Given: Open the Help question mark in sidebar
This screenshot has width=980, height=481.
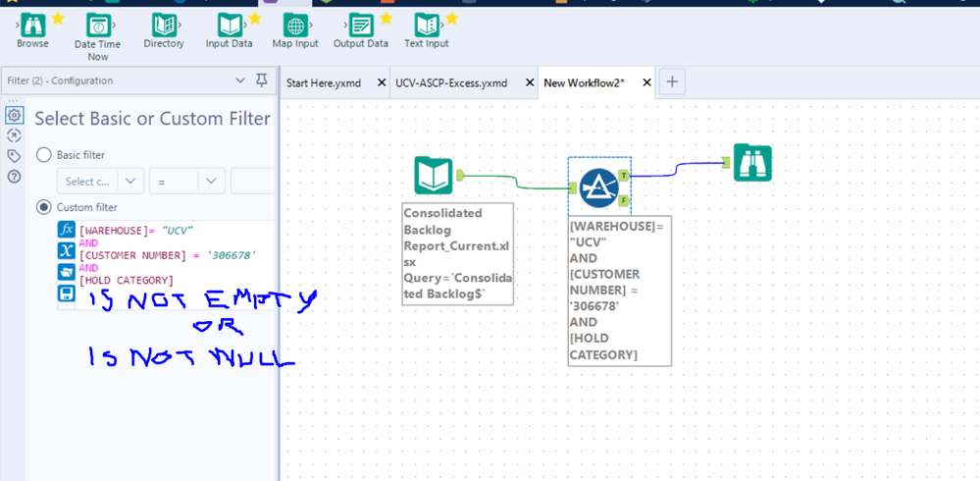Looking at the screenshot, I should (x=14, y=177).
